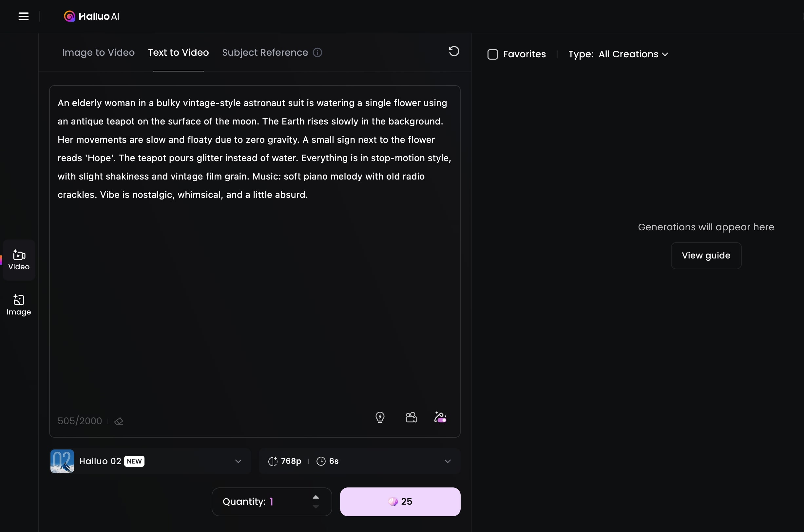Click the reset/refresh circular arrow icon
Viewport: 804px width, 532px height.
(x=454, y=51)
